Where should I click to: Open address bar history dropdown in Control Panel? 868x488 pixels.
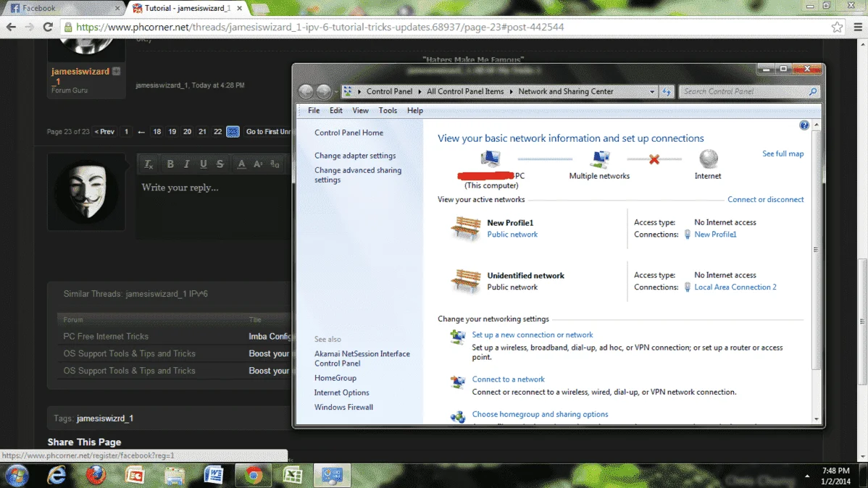(x=651, y=91)
